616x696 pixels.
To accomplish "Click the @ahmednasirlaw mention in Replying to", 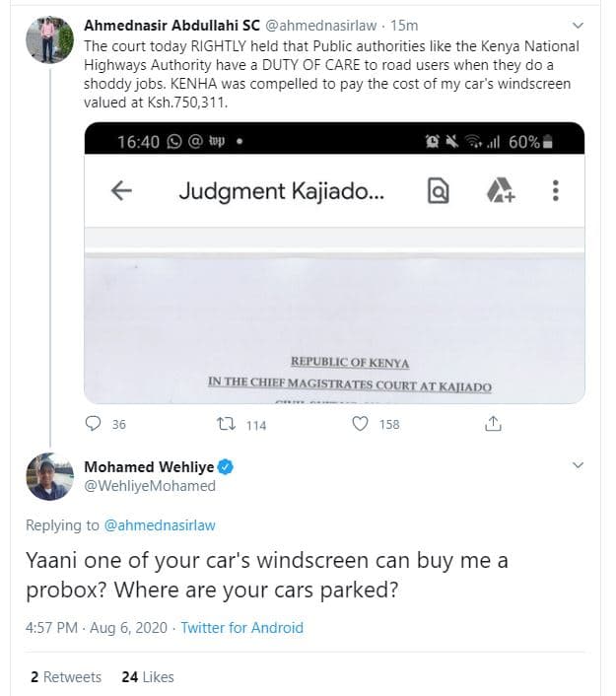I will tap(160, 525).
